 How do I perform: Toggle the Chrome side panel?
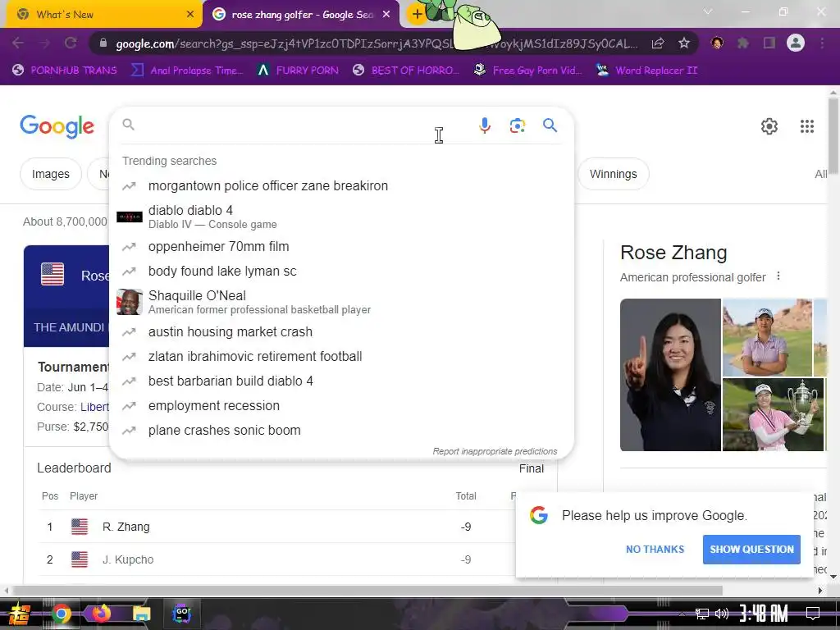(769, 43)
